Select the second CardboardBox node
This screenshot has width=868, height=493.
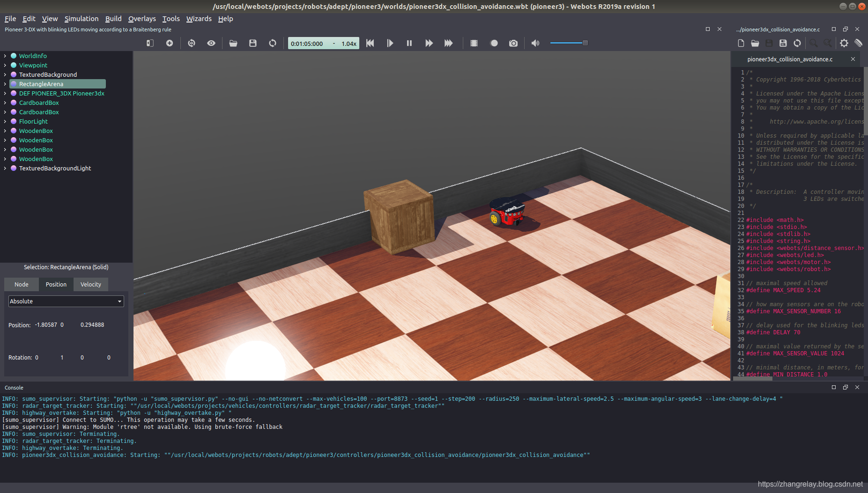click(39, 112)
